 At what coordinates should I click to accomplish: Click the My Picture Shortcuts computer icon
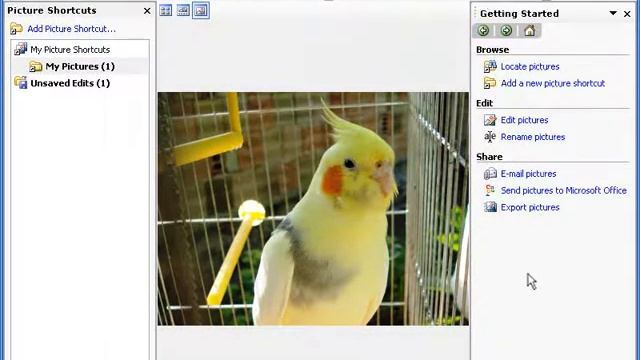coord(21,49)
